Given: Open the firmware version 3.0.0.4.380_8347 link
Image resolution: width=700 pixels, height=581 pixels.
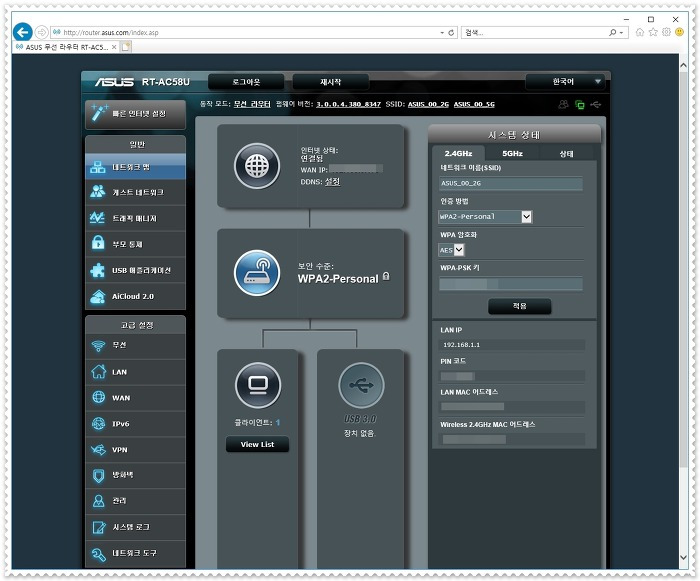Looking at the screenshot, I should pyautogui.click(x=348, y=104).
